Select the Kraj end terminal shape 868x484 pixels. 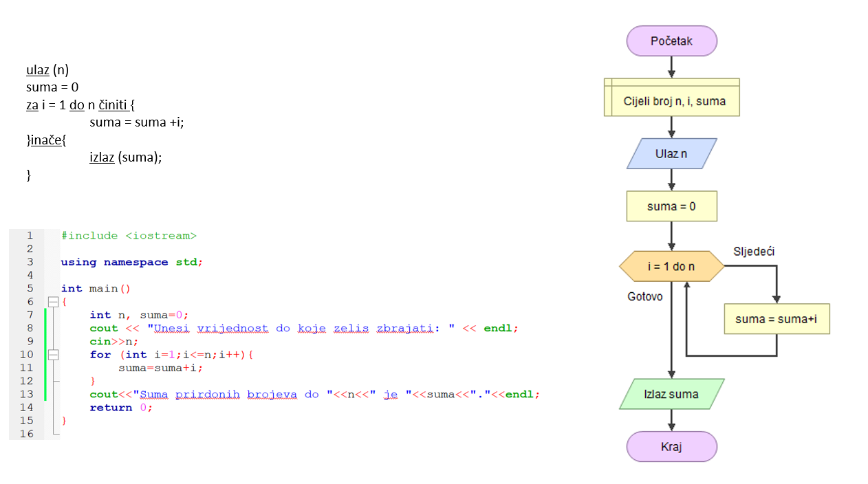(x=671, y=447)
